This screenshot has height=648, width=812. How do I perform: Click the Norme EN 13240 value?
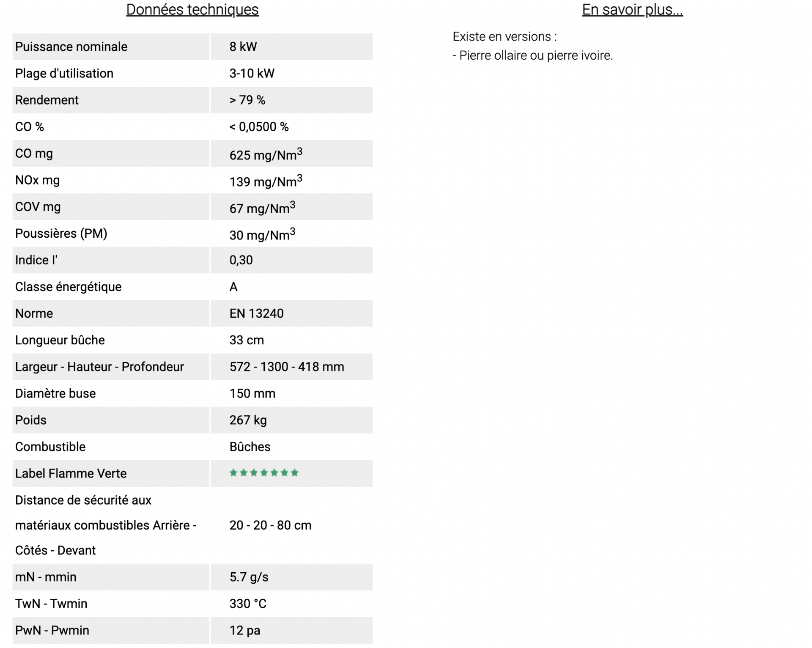[256, 313]
